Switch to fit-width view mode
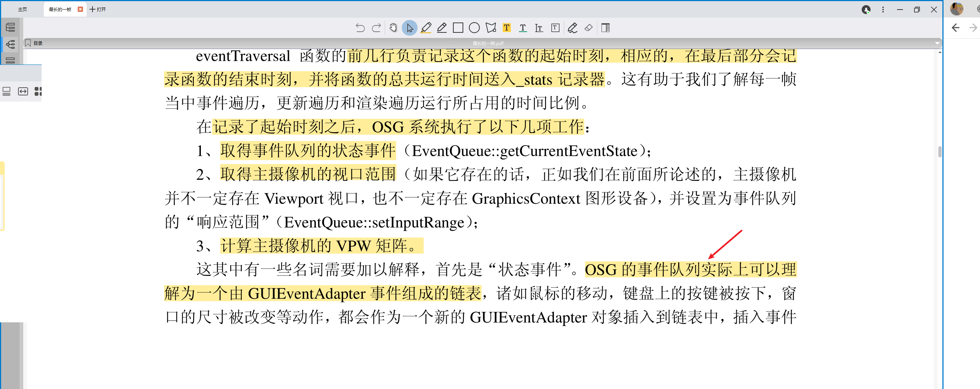This screenshot has height=389, width=980. (23, 91)
